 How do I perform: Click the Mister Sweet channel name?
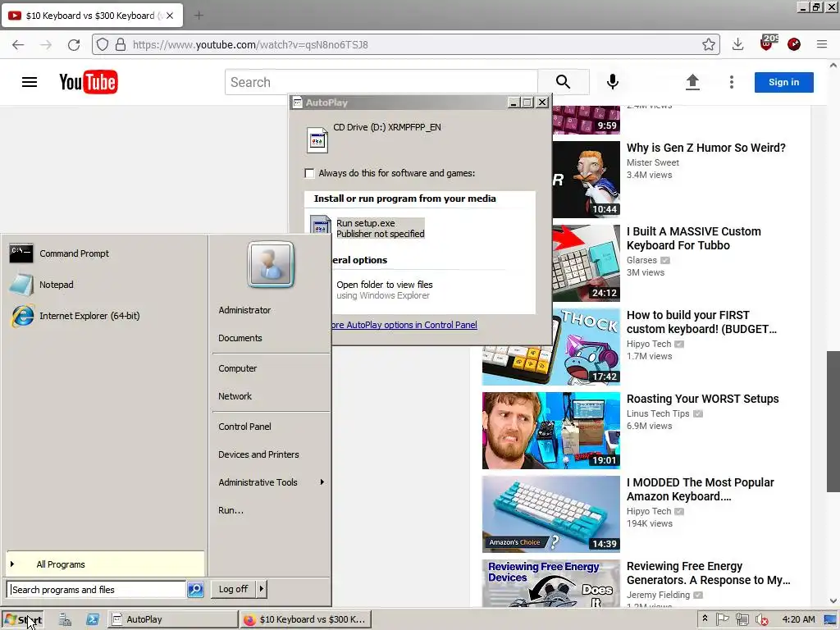(x=652, y=162)
